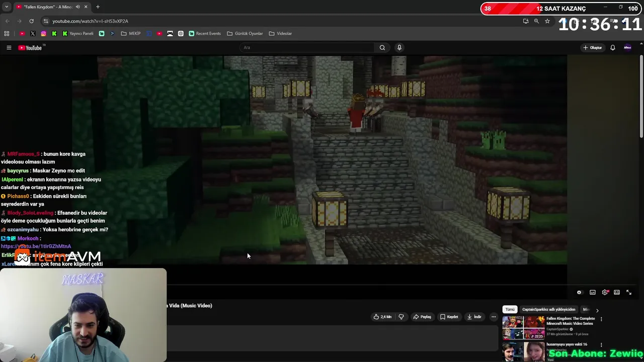
Task: Expand the Günlük Oyunlar bookmarks folder
Action: point(245,34)
